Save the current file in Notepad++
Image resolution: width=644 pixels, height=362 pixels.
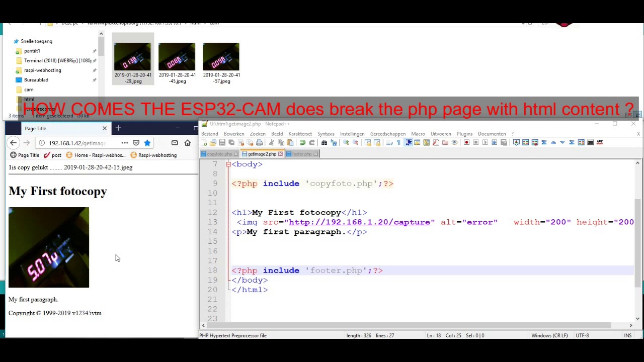click(x=222, y=143)
